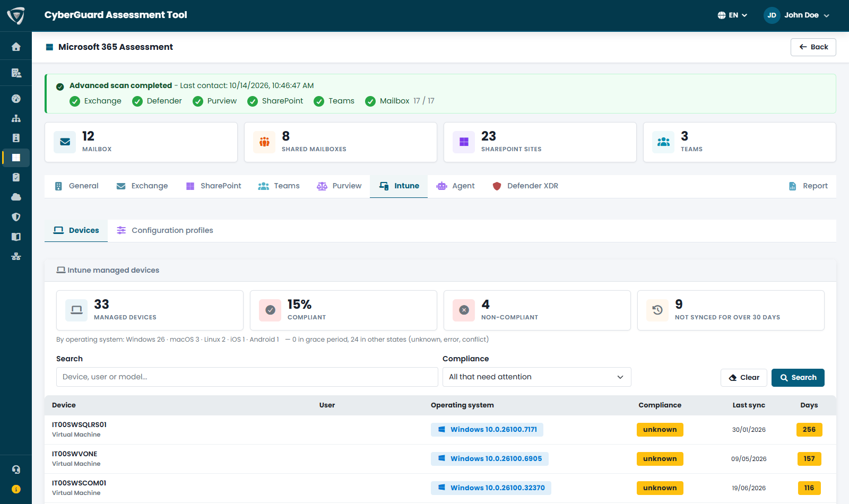This screenshot has width=849, height=504.
Task: Open the John Doe user menu
Action: point(797,15)
